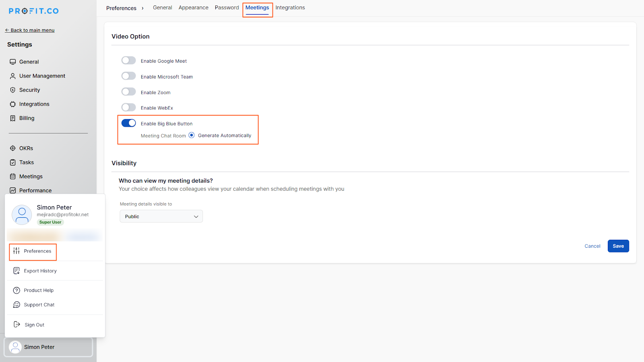
Task: Click the Video Option heading
Action: [130, 36]
